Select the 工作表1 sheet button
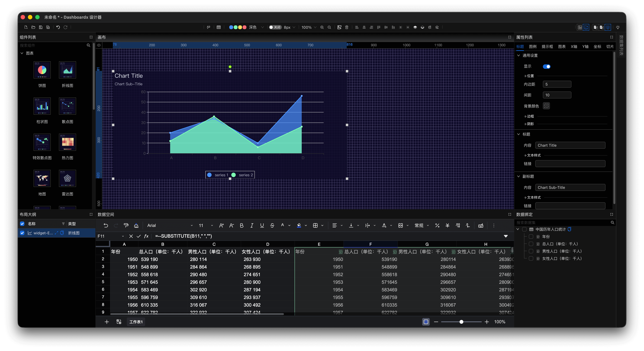 point(136,322)
